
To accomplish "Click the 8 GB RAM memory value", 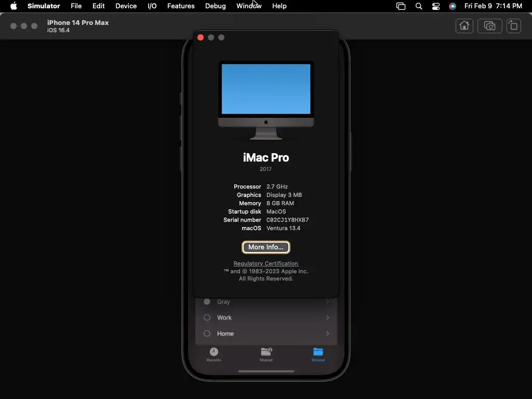I will [x=280, y=203].
